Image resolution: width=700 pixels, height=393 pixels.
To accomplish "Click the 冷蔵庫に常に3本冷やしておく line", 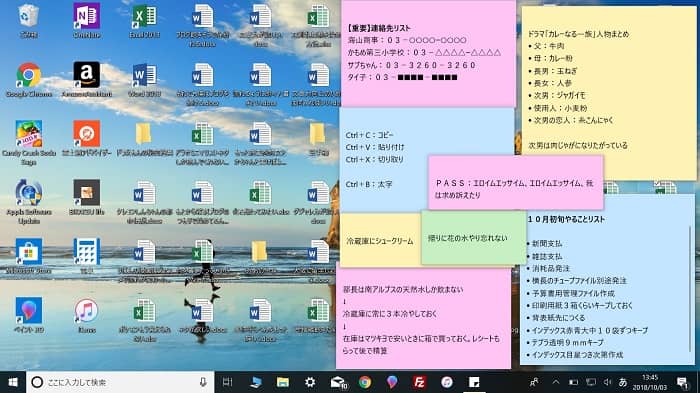I will coord(390,314).
